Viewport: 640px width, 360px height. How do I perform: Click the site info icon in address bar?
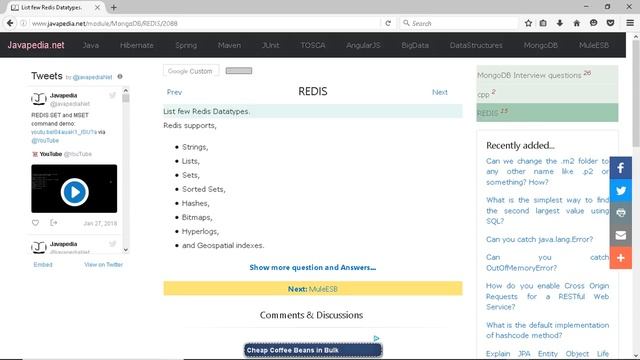(x=23, y=23)
